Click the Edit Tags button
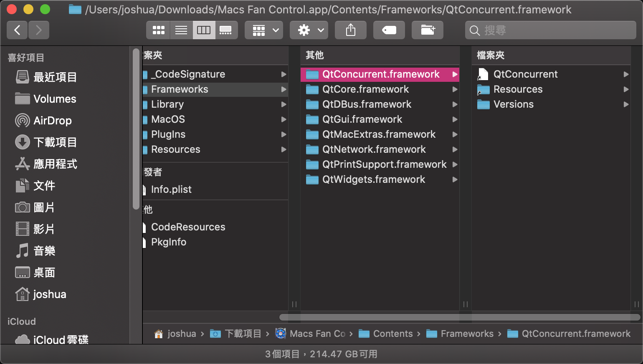This screenshot has height=364, width=643. [x=389, y=30]
